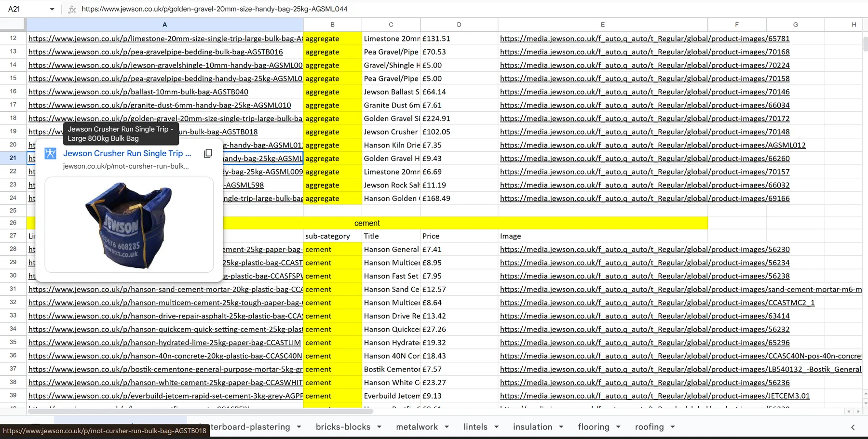
Task: Click the formula bar URL text
Action: pyautogui.click(x=215, y=9)
